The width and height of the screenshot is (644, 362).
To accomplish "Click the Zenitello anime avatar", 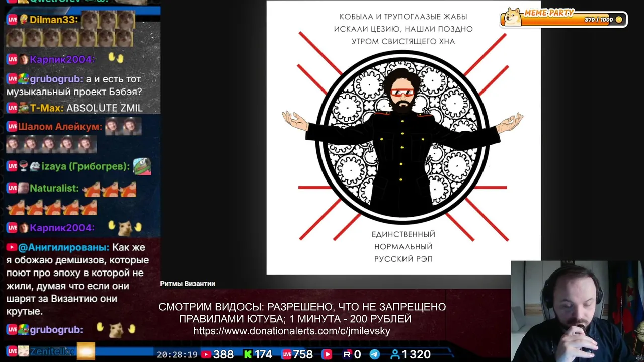I will click(24, 351).
